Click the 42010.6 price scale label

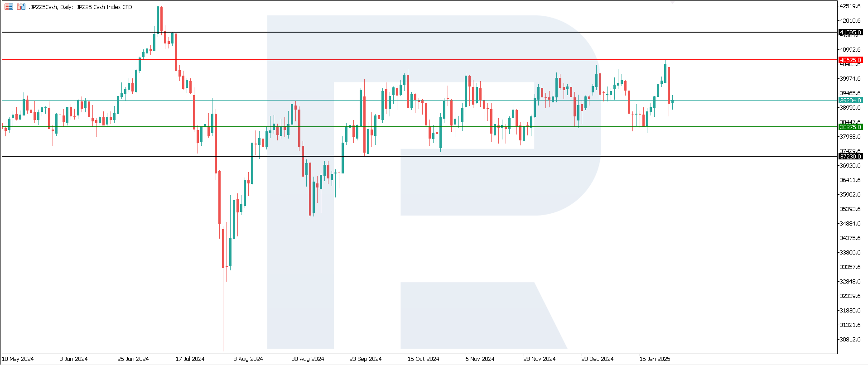[x=850, y=21]
